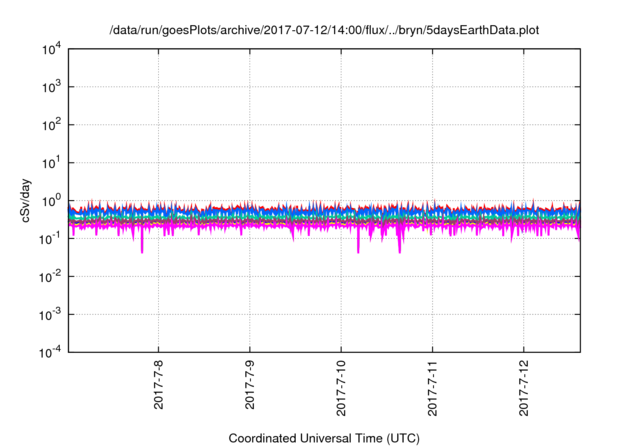Click the 2017-7-8 date tick label
The image size is (640, 448).
(x=158, y=385)
